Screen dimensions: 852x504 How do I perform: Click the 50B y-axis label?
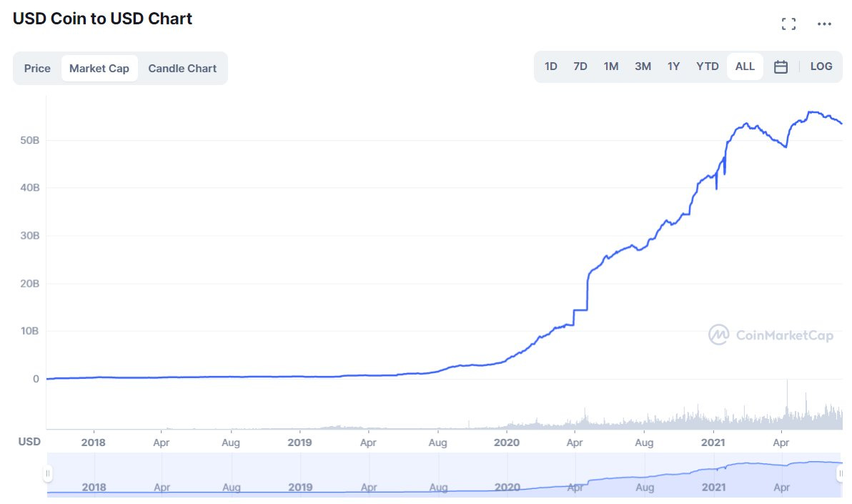(30, 140)
